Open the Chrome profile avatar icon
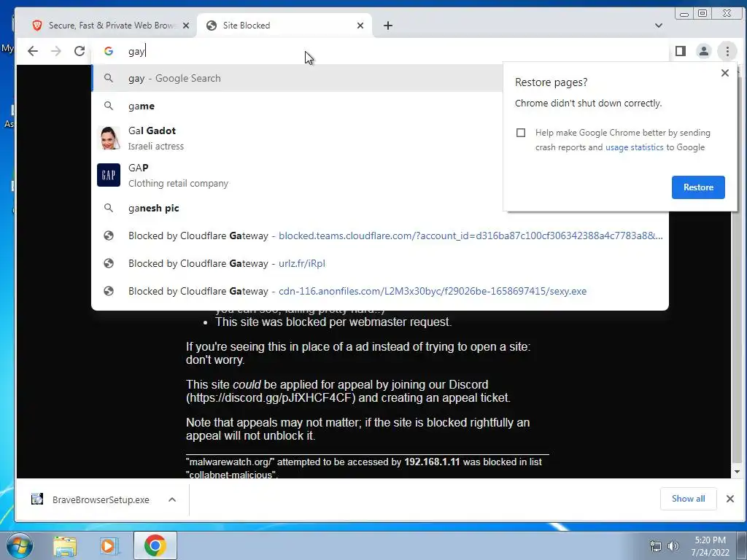The image size is (747, 560). (x=704, y=51)
